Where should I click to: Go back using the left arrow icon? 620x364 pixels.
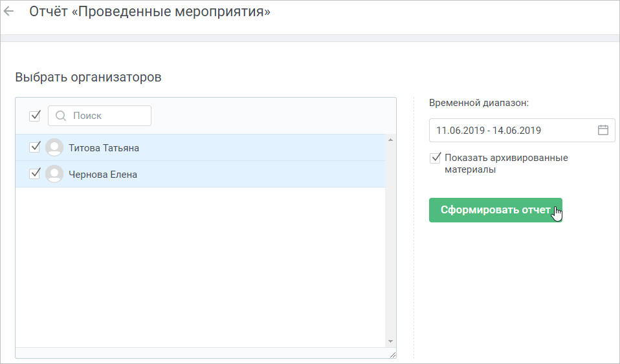pos(8,12)
